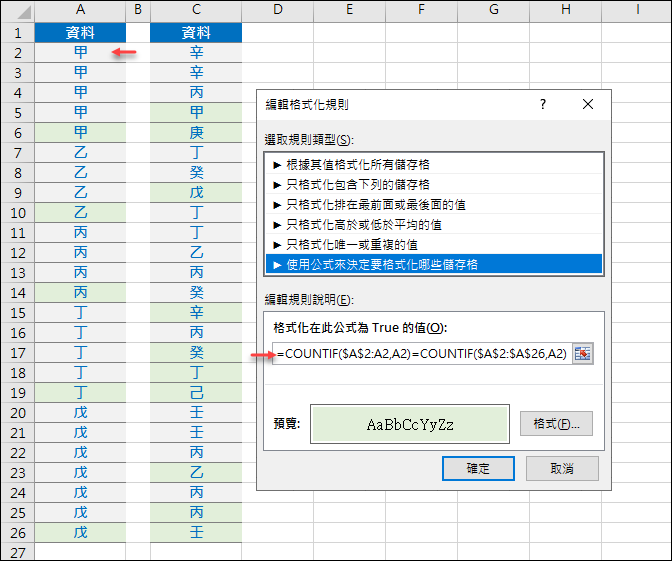This screenshot has width=672, height=561.
Task: Click cell A2 containing 甲
Action: pyautogui.click(x=80, y=53)
